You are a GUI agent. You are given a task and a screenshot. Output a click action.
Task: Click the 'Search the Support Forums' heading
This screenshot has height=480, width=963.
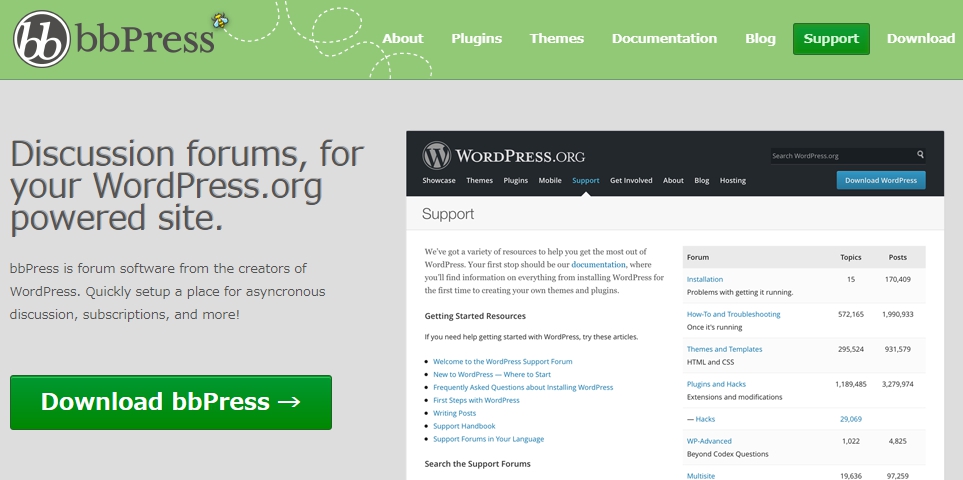coord(477,463)
